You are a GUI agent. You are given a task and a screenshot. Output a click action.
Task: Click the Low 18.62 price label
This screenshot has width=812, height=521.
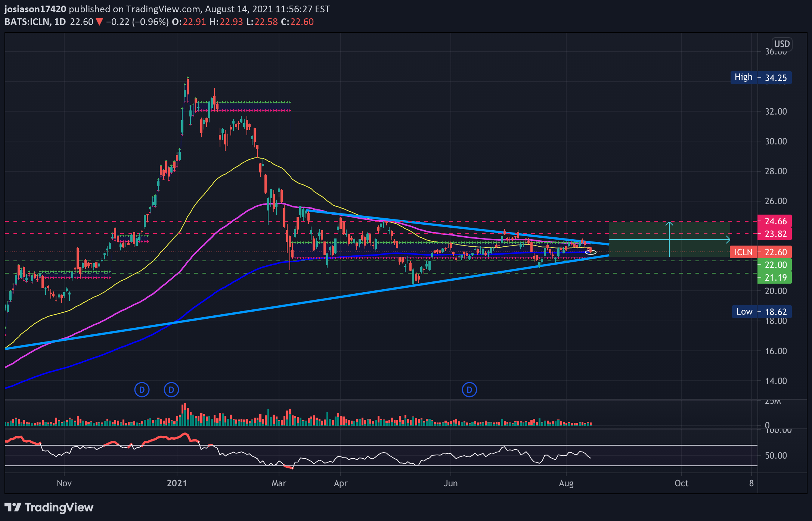pyautogui.click(x=762, y=312)
